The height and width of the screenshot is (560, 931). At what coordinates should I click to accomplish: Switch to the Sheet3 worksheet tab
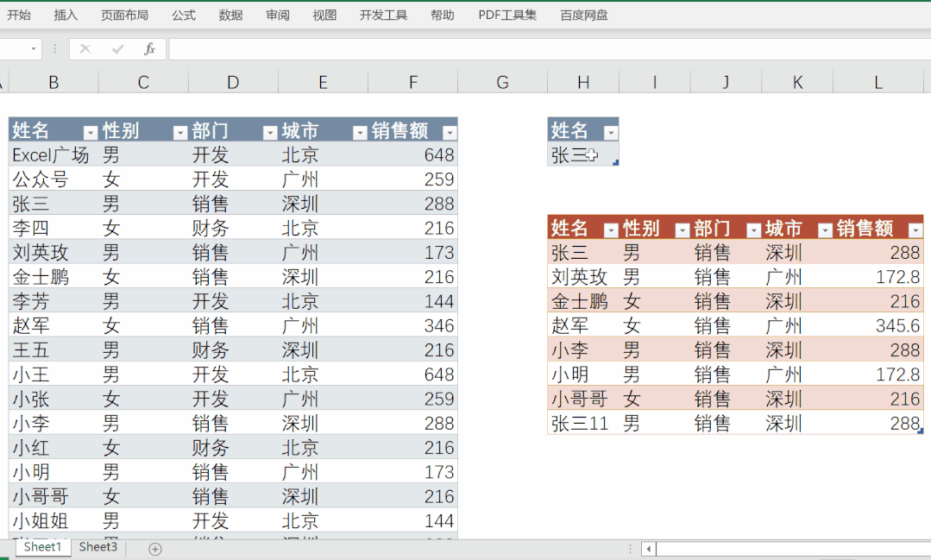pyautogui.click(x=98, y=547)
